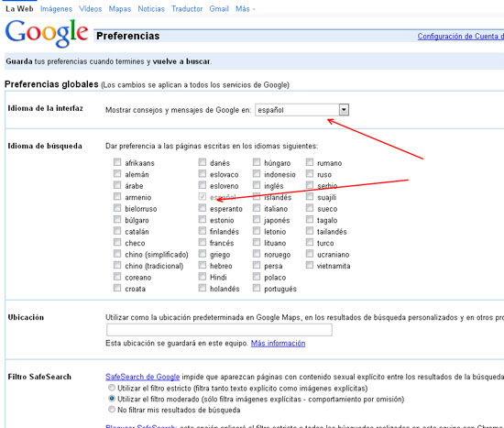Check the estonio language checkbox
This screenshot has height=428, width=504.
pos(203,219)
